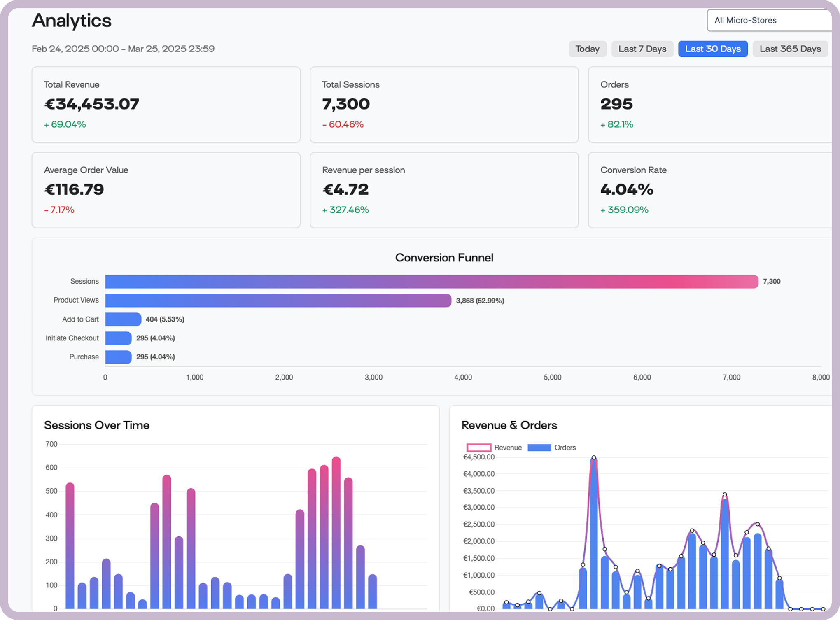The width and height of the screenshot is (840, 620).
Task: Select the Total Revenue card
Action: (166, 104)
